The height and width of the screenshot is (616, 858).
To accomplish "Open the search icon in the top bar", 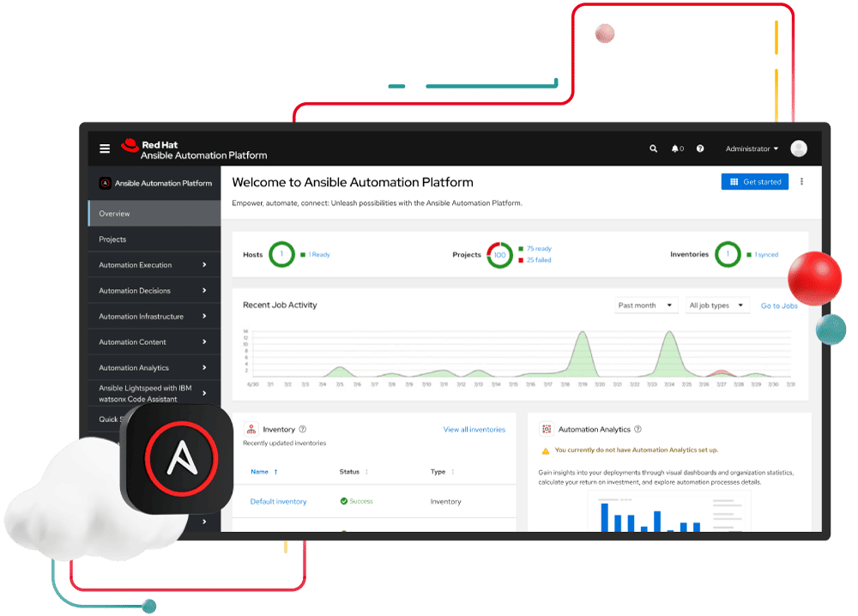I will pyautogui.click(x=653, y=148).
